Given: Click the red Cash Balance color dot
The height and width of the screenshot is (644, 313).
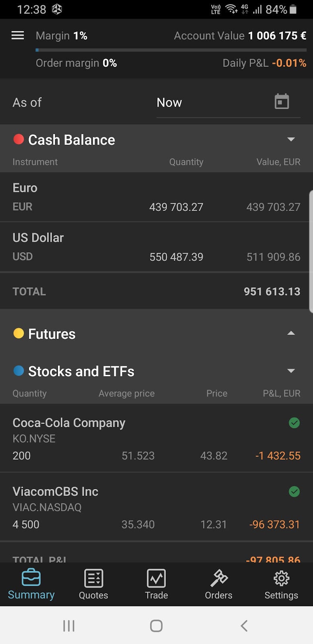Looking at the screenshot, I should [19, 139].
